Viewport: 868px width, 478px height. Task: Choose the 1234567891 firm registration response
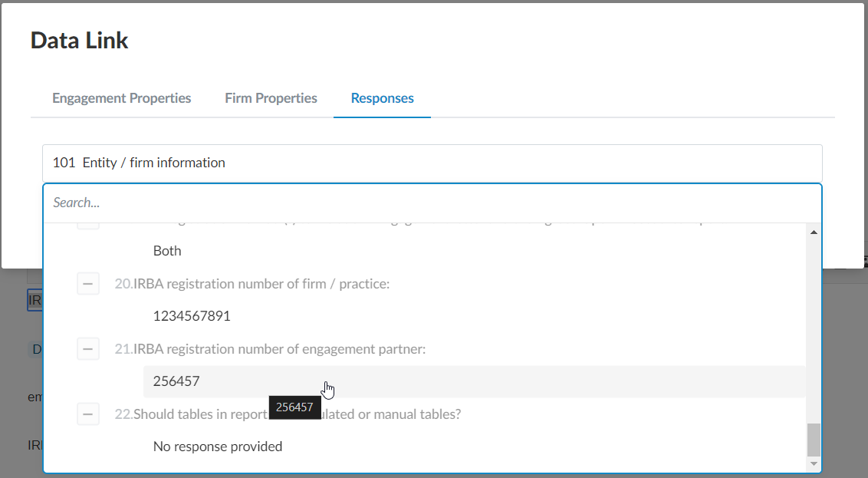pos(192,316)
